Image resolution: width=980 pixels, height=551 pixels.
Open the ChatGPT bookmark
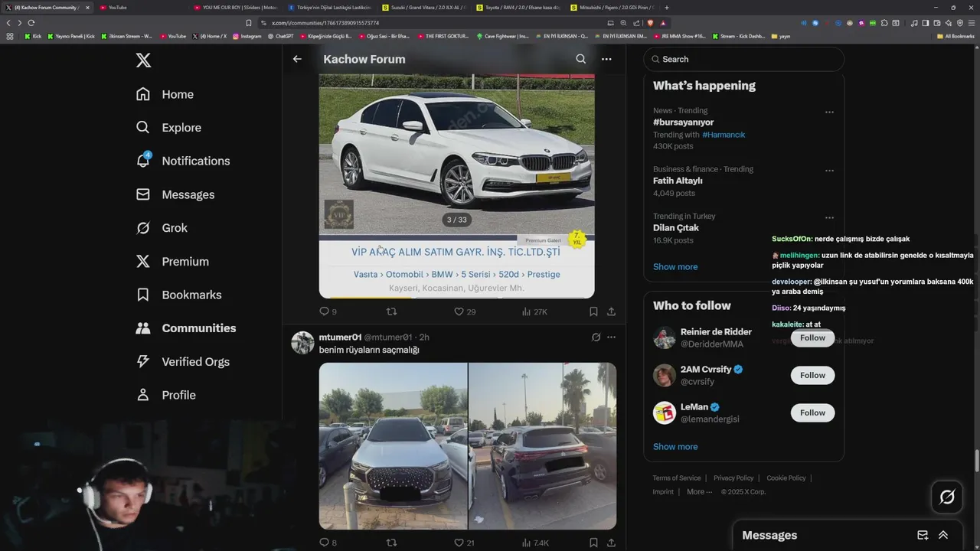pyautogui.click(x=280, y=36)
